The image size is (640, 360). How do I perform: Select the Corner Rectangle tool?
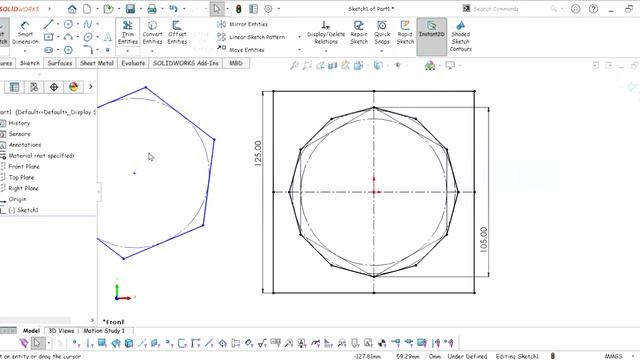coord(49,37)
